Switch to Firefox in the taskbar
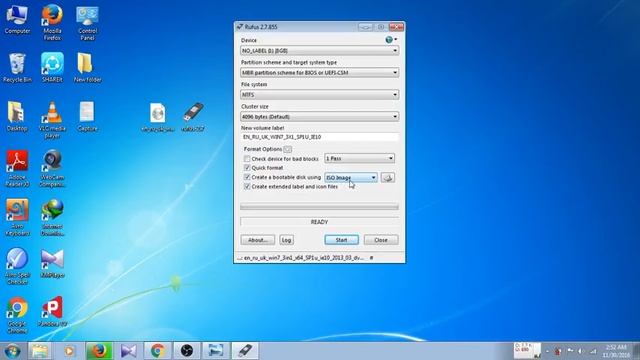 [99, 351]
